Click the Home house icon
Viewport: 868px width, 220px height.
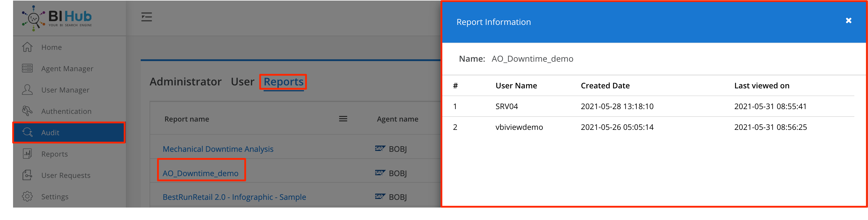(27, 47)
